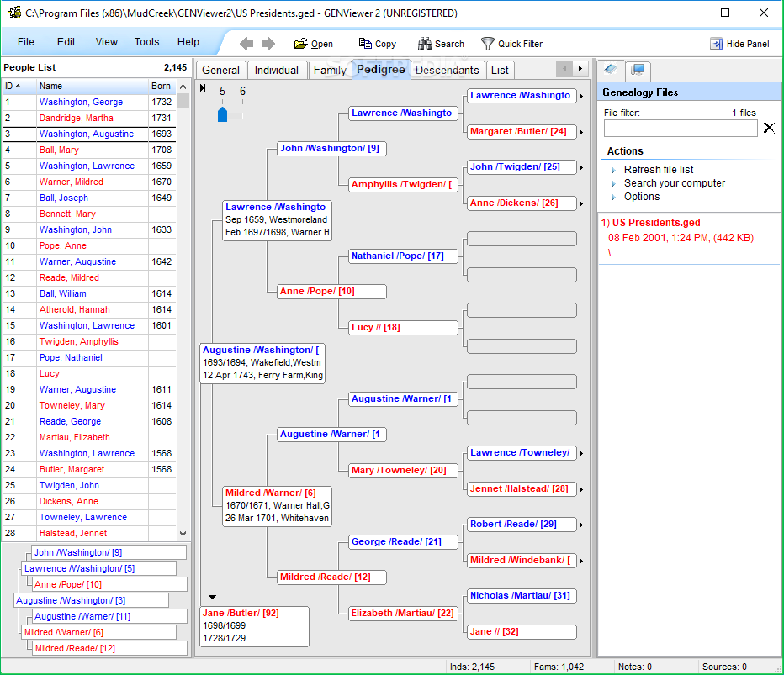Sort people list by Name column

(93, 86)
